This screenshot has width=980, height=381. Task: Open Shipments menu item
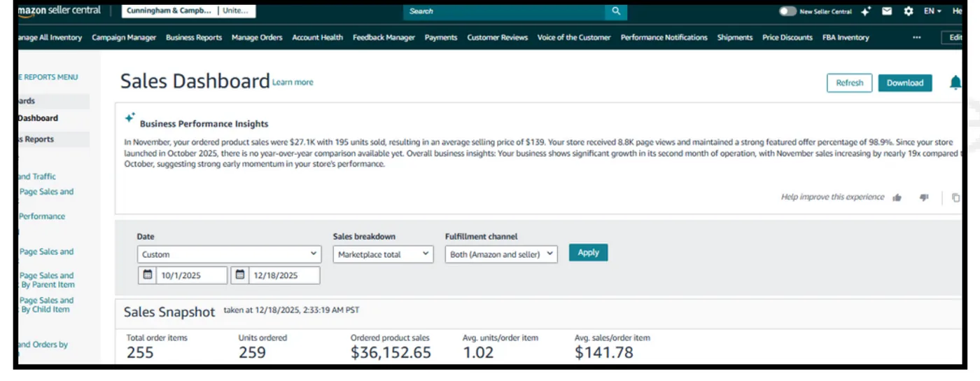tap(735, 38)
